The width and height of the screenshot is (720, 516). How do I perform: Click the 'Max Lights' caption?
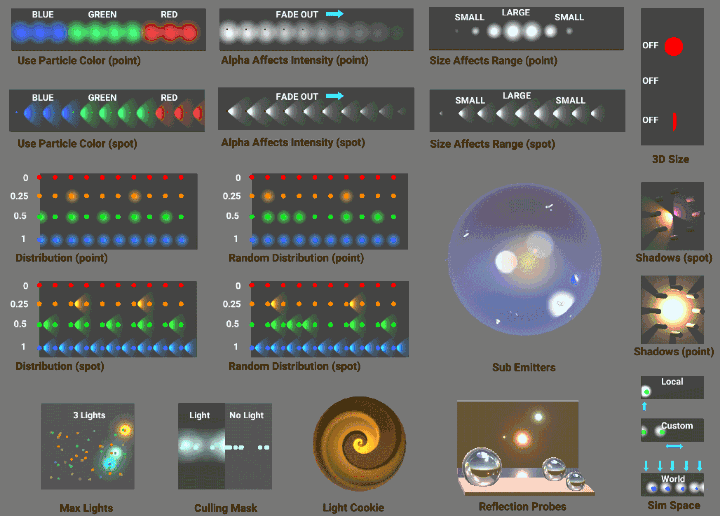click(x=86, y=508)
